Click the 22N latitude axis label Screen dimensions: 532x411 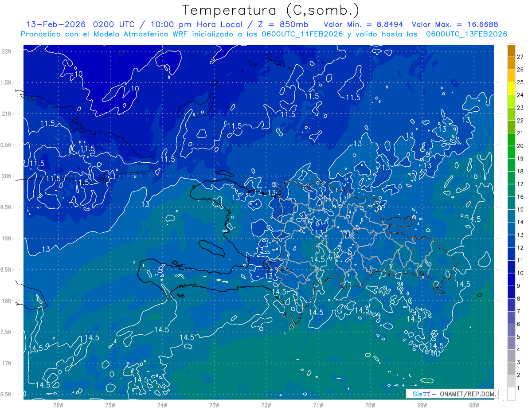click(x=7, y=51)
